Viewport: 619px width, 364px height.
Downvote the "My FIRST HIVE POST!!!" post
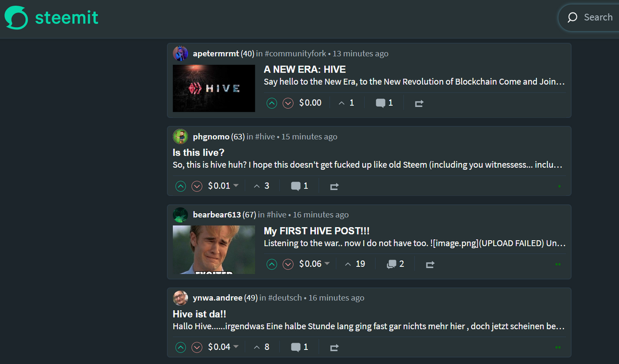pos(288,264)
